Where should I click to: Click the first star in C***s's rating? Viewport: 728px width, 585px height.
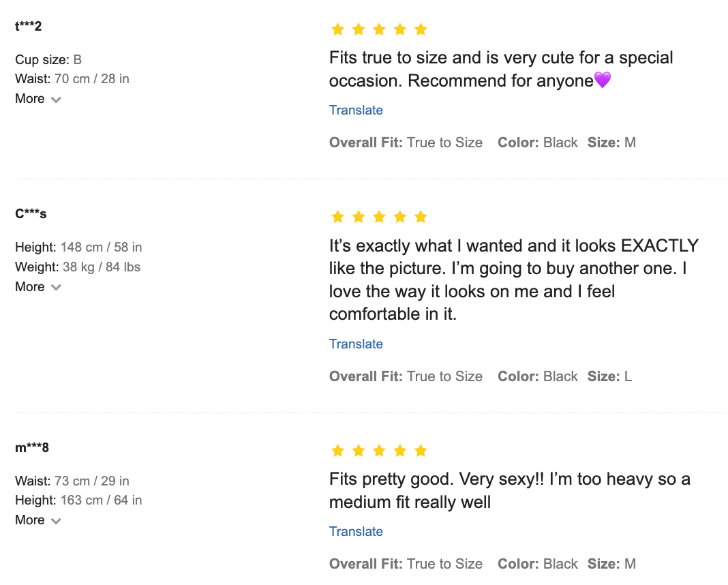click(337, 217)
